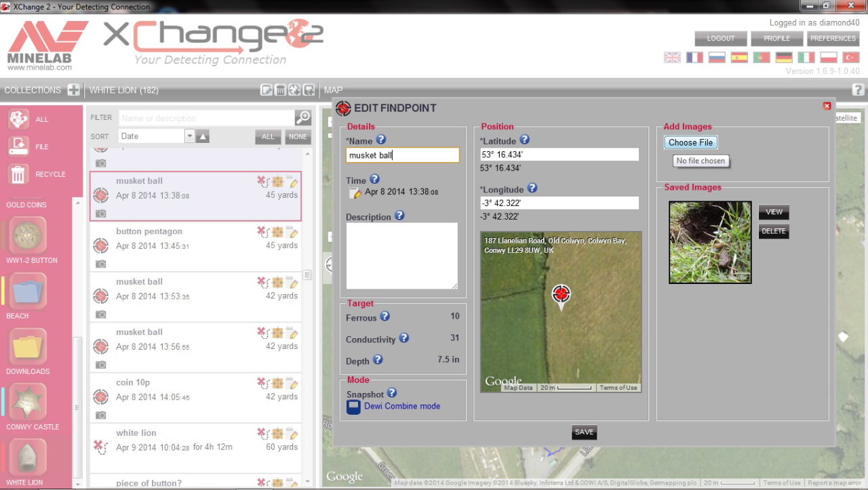Select the musket ball entry at 13:53:35

click(195, 297)
